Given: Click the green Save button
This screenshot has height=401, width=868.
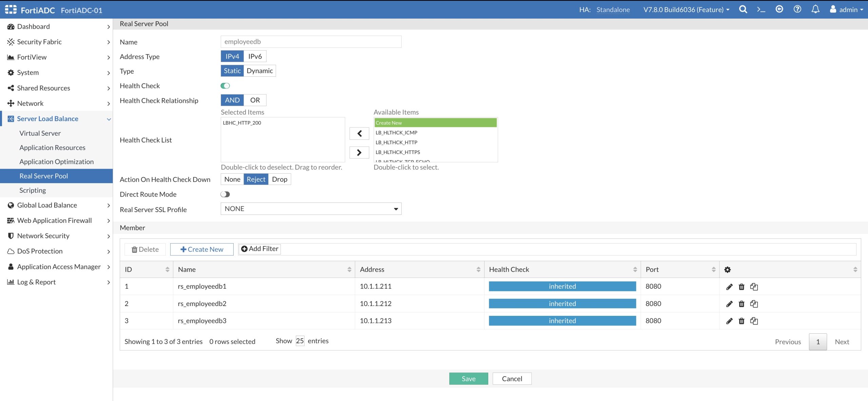Looking at the screenshot, I should click(x=468, y=379).
